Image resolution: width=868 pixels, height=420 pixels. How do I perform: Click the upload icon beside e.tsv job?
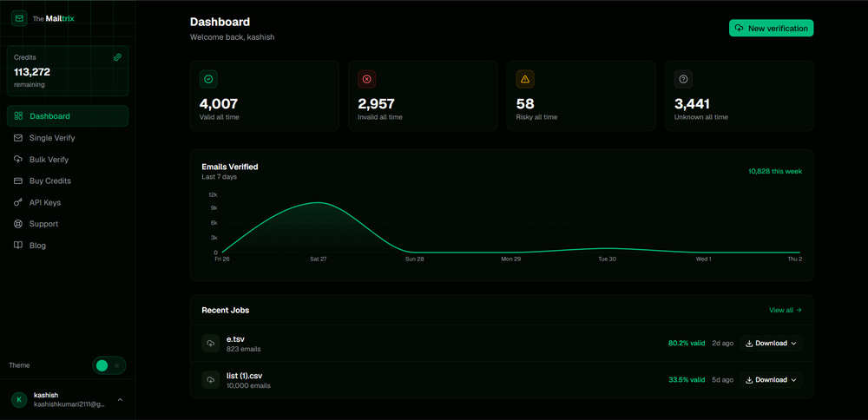(211, 343)
